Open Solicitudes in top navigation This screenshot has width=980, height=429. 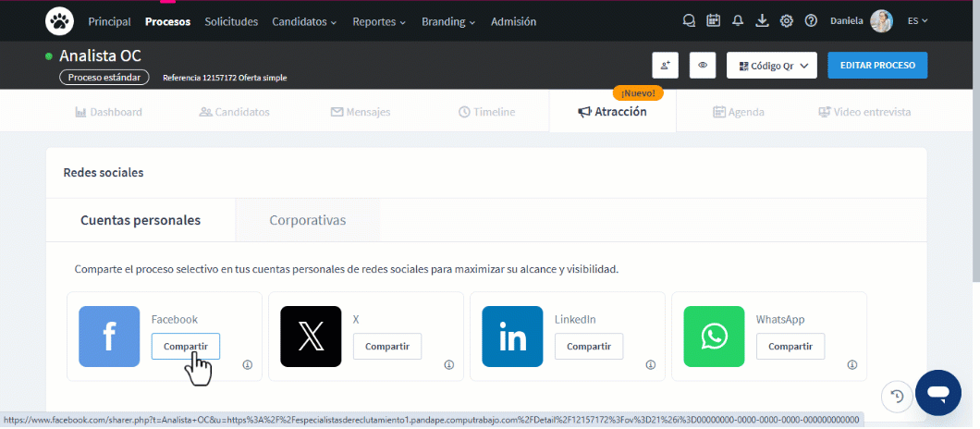(231, 21)
